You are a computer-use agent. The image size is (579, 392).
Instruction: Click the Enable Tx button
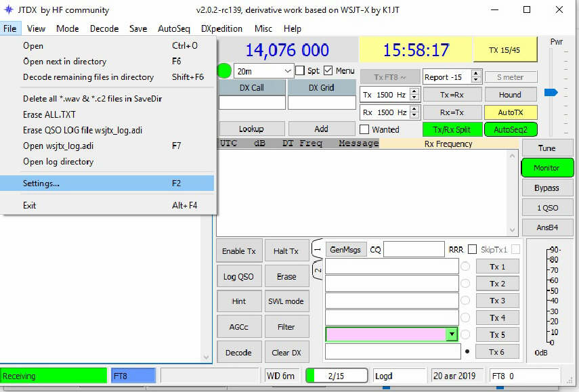[239, 251]
